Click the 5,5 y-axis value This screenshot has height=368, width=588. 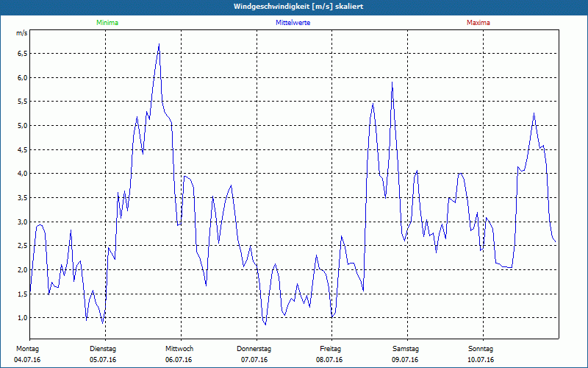click(x=23, y=102)
